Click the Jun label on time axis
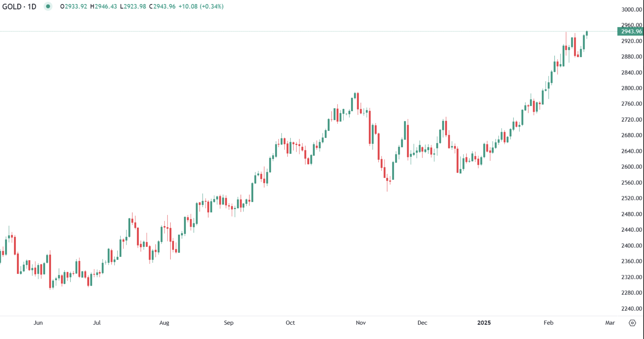Screen dimensions: 644x339 (38, 323)
